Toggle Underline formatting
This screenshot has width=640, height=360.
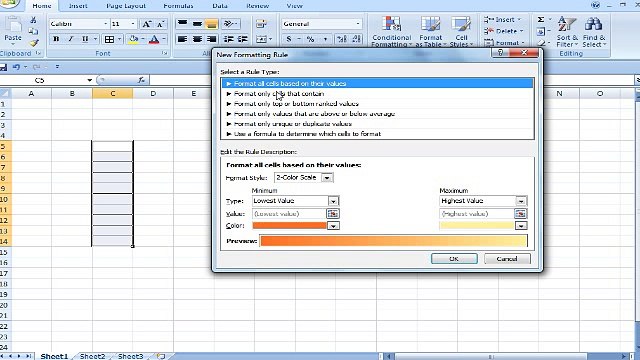click(x=85, y=39)
